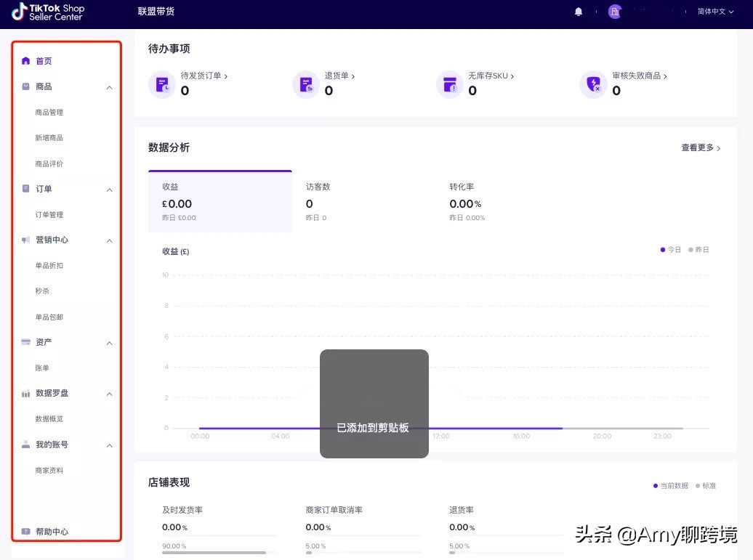
Task: Toggle the 昨日 legend in revenue chart
Action: coord(698,249)
